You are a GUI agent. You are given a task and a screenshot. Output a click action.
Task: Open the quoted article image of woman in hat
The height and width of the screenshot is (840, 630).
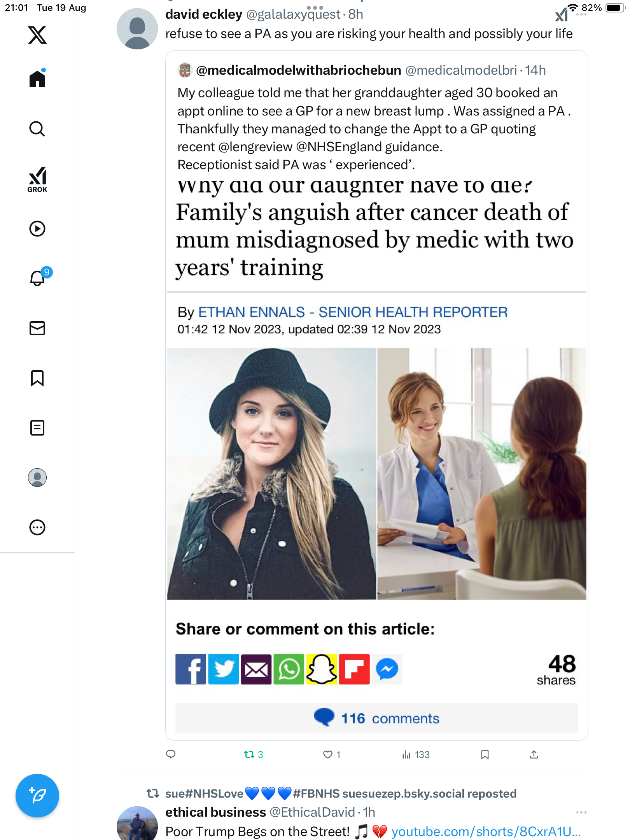click(x=271, y=473)
